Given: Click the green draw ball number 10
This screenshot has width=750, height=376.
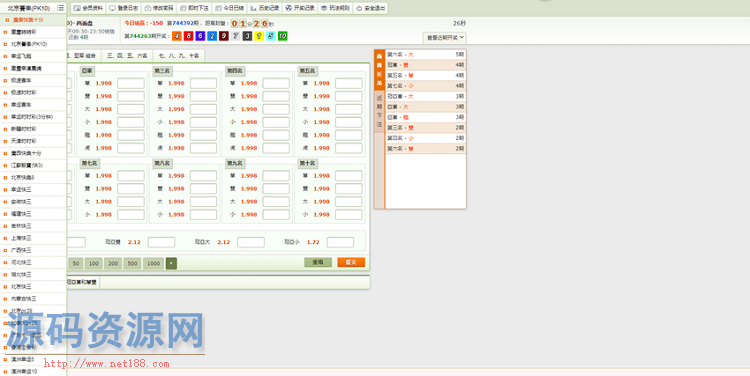Looking at the screenshot, I should (x=282, y=36).
